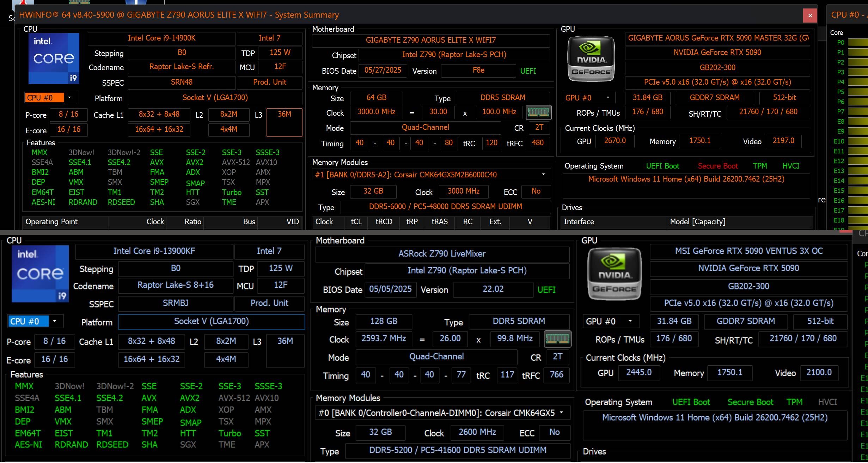868x463 pixels.
Task: Click Intel Core i9 logo in orange window
Action: coord(54,59)
